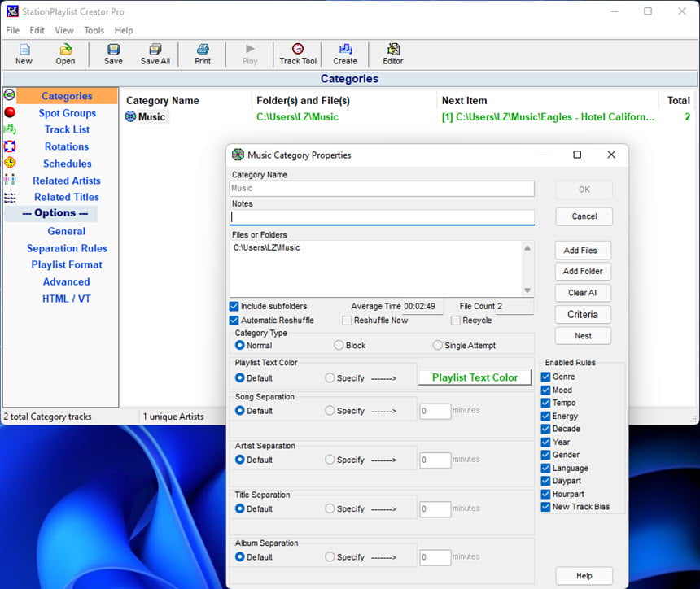Uncheck the Mood enabled rule
700x589 pixels.
[545, 390]
